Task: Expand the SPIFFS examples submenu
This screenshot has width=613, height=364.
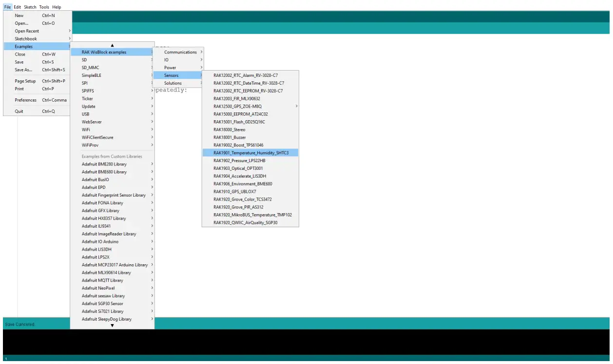Action: (113, 91)
